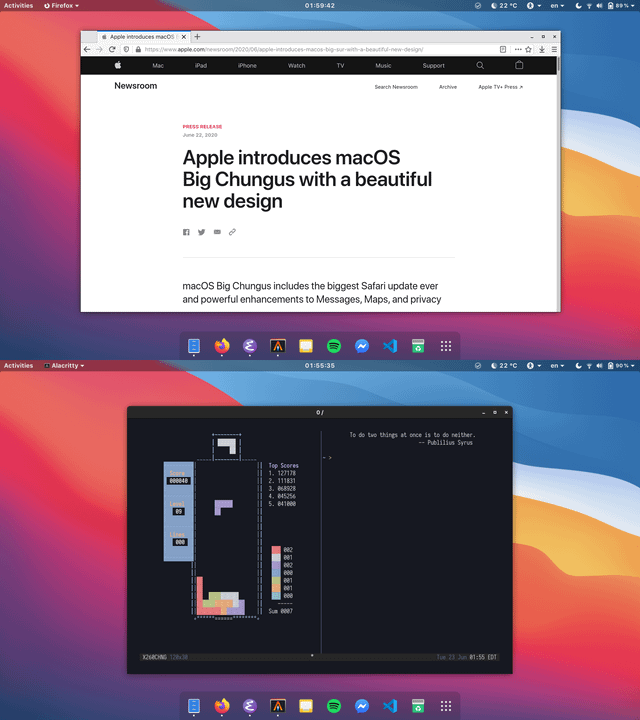640x720 pixels.
Task: Bookmark this page with the star
Action: [528, 49]
